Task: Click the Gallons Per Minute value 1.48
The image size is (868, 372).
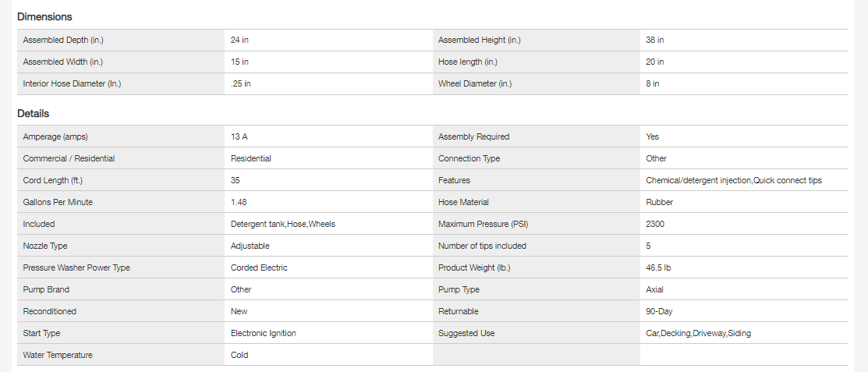Action: [x=239, y=202]
